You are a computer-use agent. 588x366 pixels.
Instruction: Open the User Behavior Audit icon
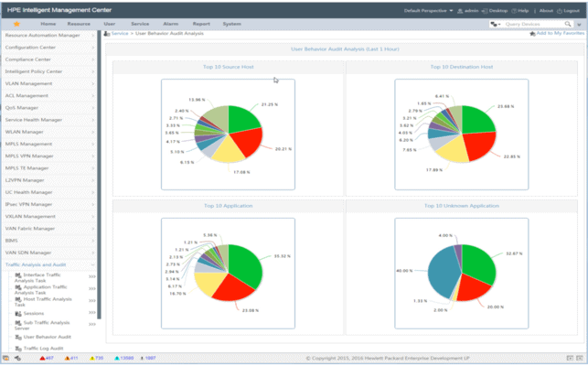(x=18, y=337)
